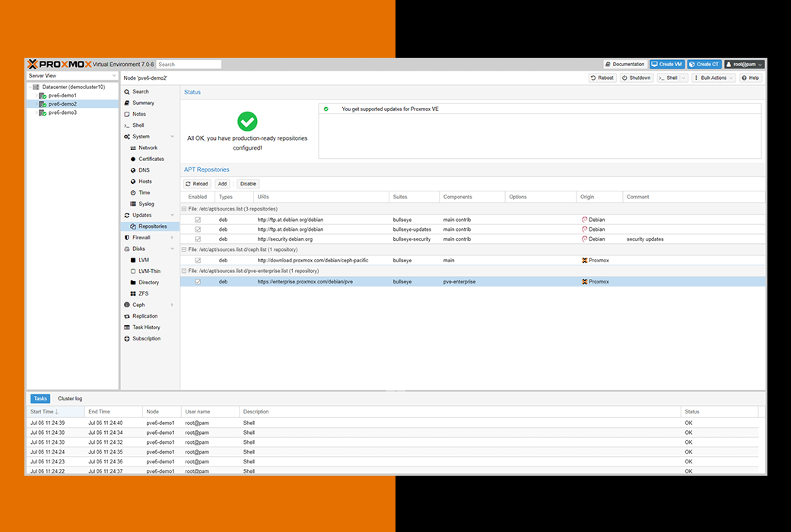
Task: Click the Create VM button
Action: pos(667,64)
